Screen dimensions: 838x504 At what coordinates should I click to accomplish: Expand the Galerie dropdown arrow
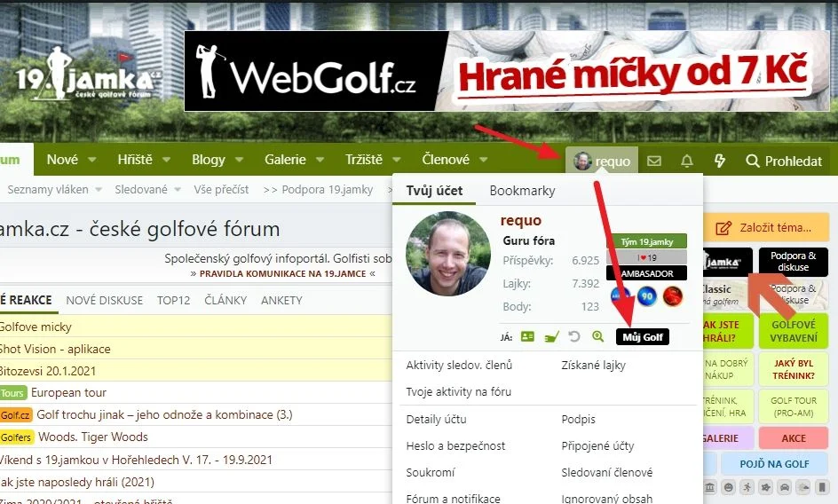pos(320,160)
